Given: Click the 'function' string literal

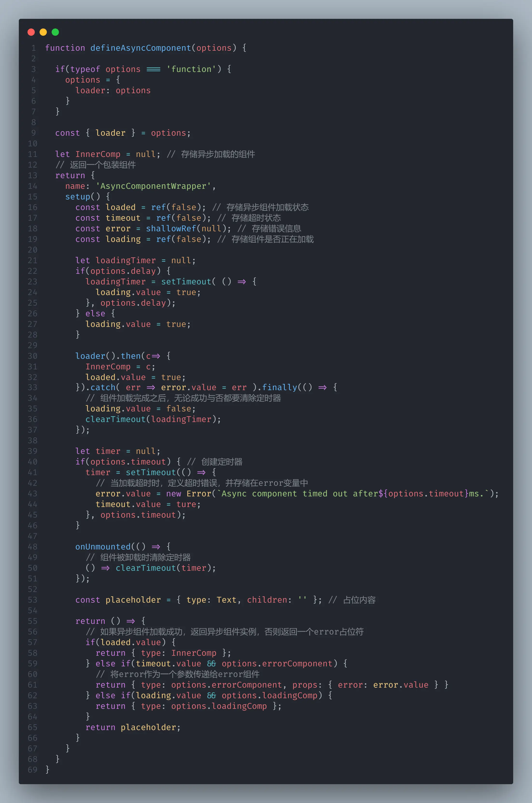Looking at the screenshot, I should (x=191, y=69).
